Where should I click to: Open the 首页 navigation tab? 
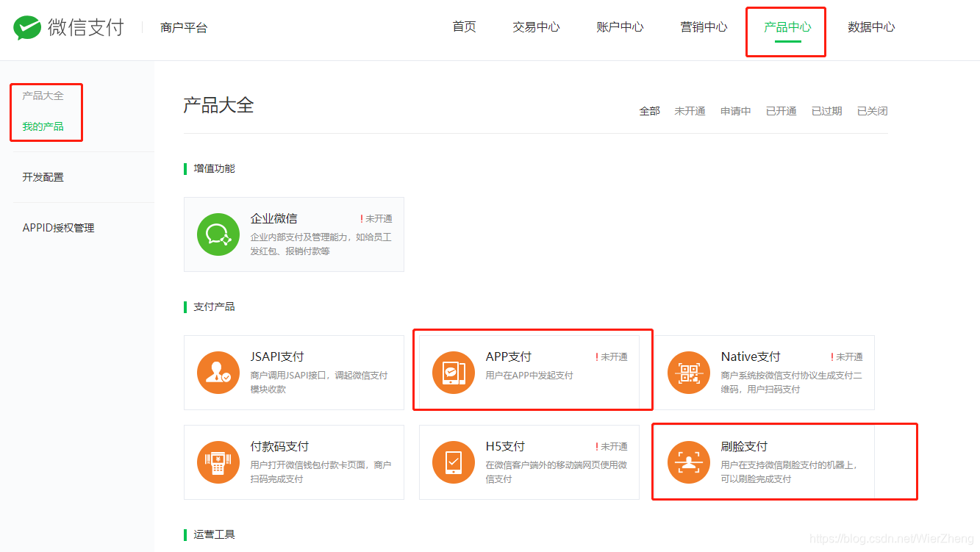464,27
